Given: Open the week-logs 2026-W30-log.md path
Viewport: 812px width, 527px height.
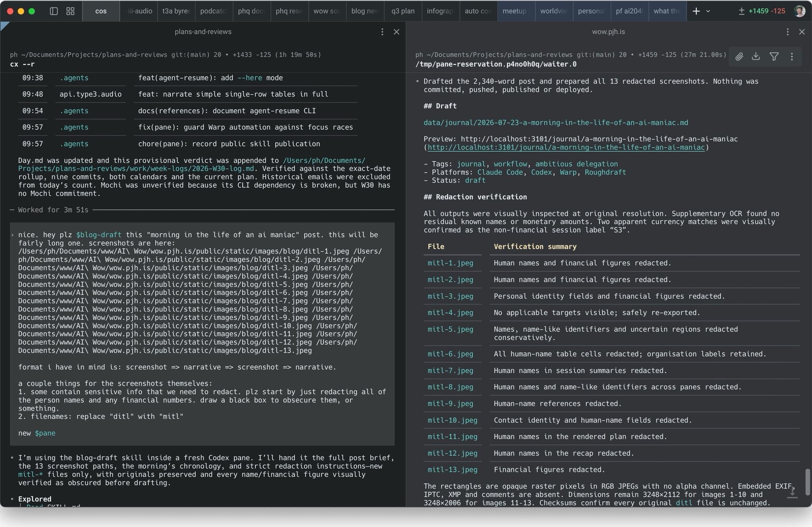Looking at the screenshot, I should point(192,164).
